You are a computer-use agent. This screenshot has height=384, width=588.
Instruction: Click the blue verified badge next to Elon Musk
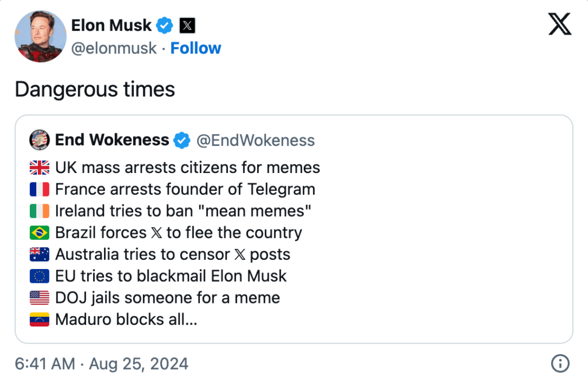pyautogui.click(x=165, y=25)
